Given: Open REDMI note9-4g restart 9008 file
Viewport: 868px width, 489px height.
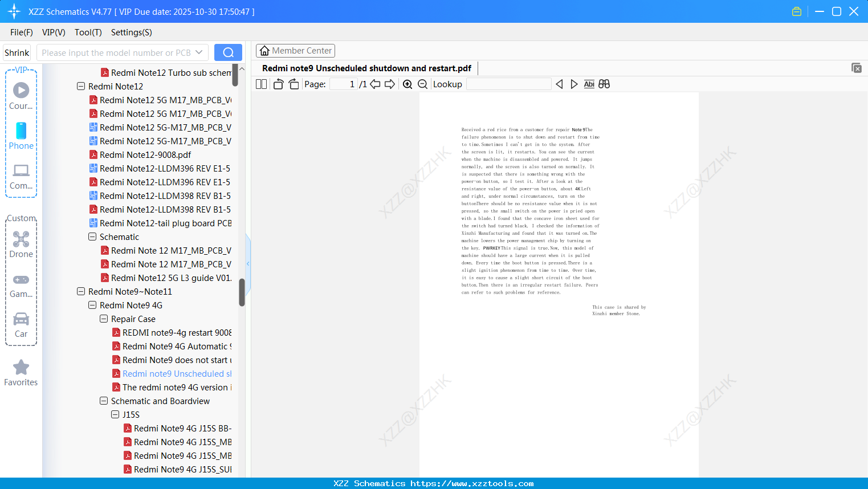Looking at the screenshot, I should click(x=172, y=333).
